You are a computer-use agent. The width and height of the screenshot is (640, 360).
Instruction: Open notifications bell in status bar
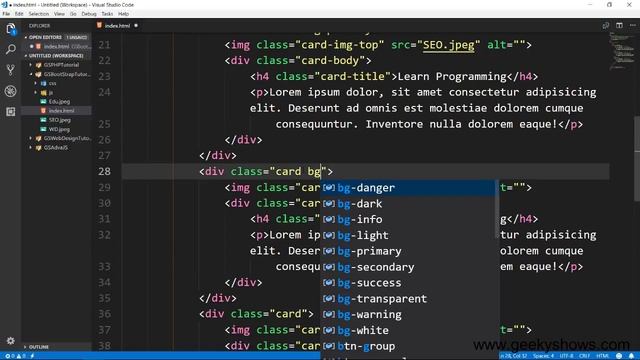(x=631, y=356)
